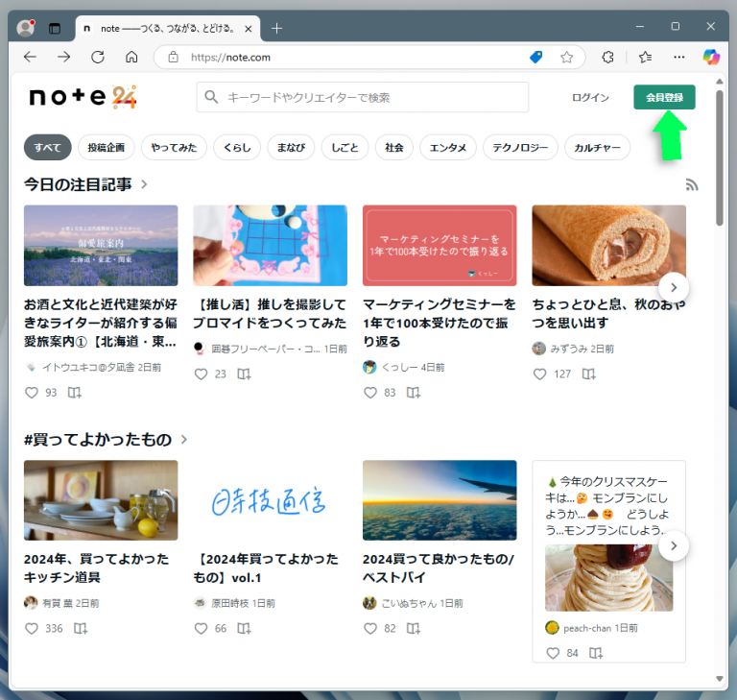
Task: Click the RSS feed icon
Action: point(692,184)
